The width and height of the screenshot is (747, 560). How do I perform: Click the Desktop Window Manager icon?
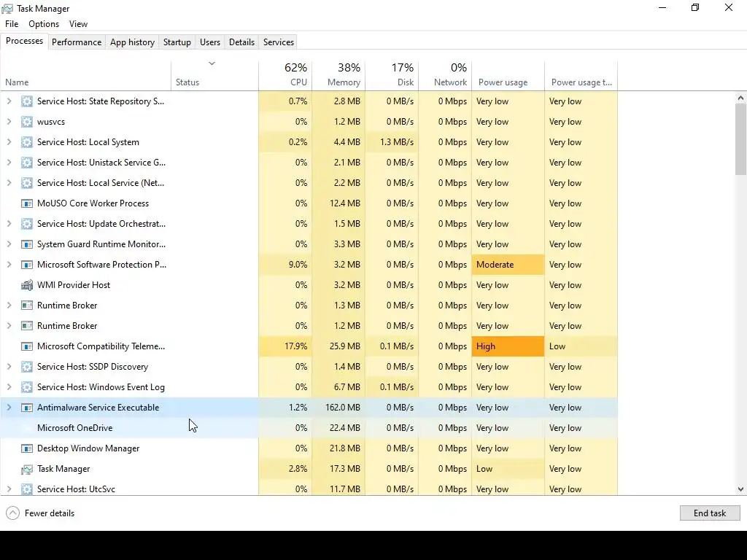pyautogui.click(x=27, y=448)
